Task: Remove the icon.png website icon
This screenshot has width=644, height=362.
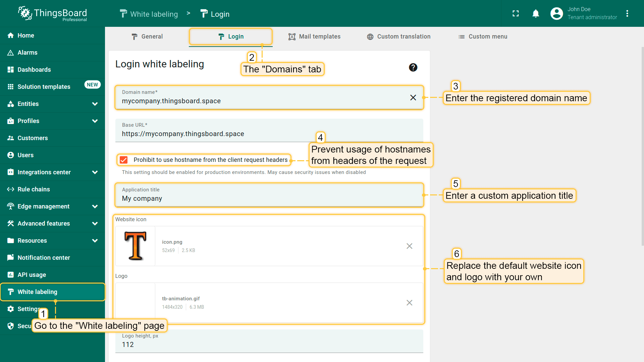Action: tap(409, 246)
